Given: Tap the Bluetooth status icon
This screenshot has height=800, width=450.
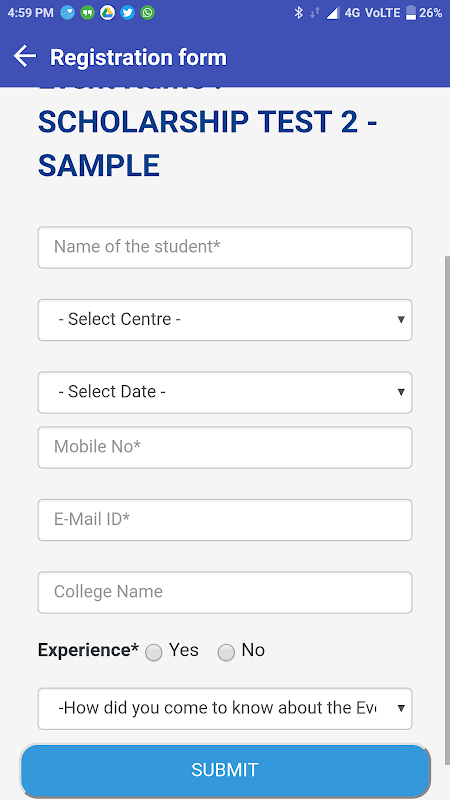Looking at the screenshot, I should pyautogui.click(x=298, y=13).
